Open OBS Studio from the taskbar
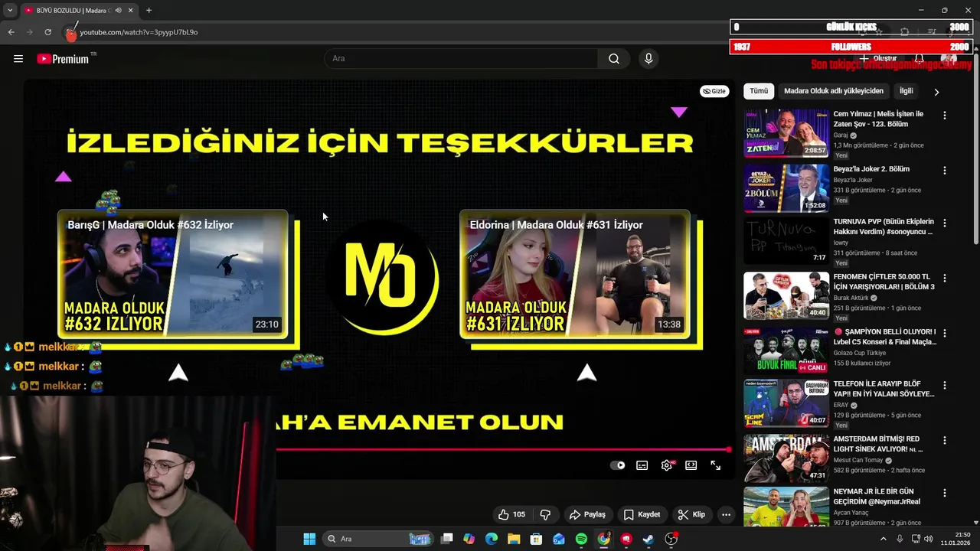 (x=671, y=539)
